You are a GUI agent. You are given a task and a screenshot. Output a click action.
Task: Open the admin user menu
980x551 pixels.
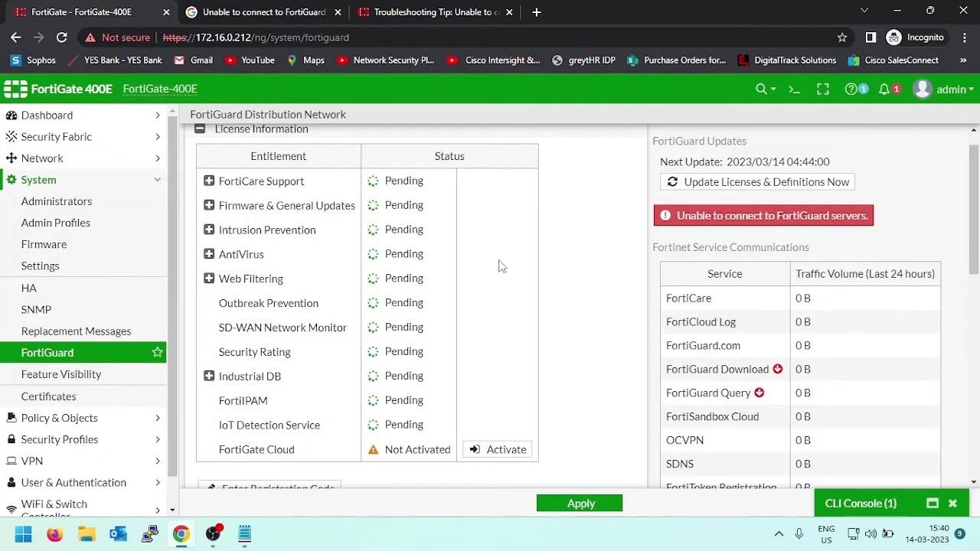click(944, 90)
